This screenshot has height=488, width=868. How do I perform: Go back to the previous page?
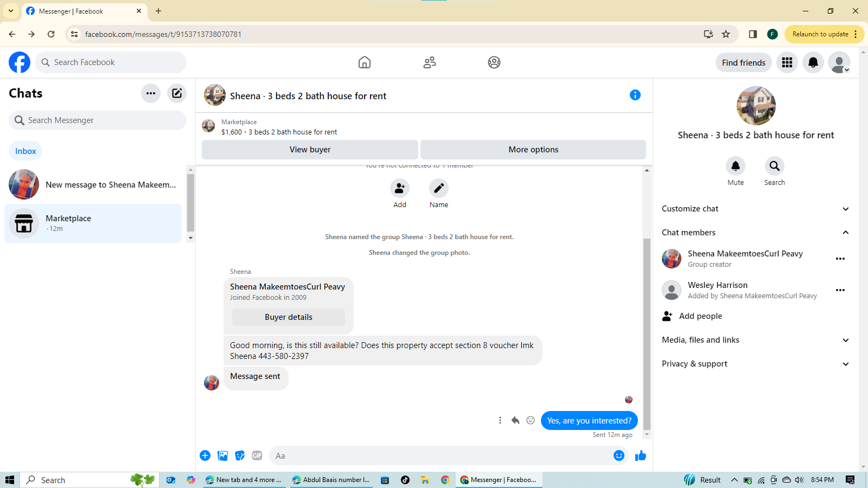tap(12, 34)
